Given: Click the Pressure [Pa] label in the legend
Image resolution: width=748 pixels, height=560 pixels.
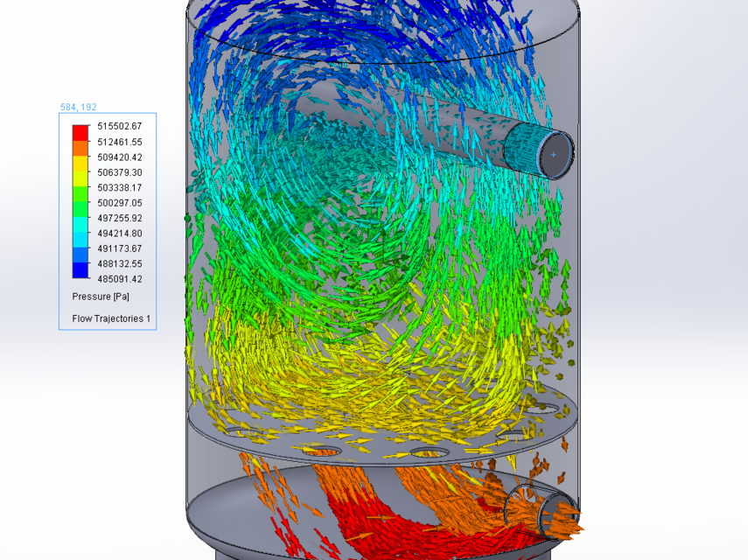Looking at the screenshot, I should point(101,297).
